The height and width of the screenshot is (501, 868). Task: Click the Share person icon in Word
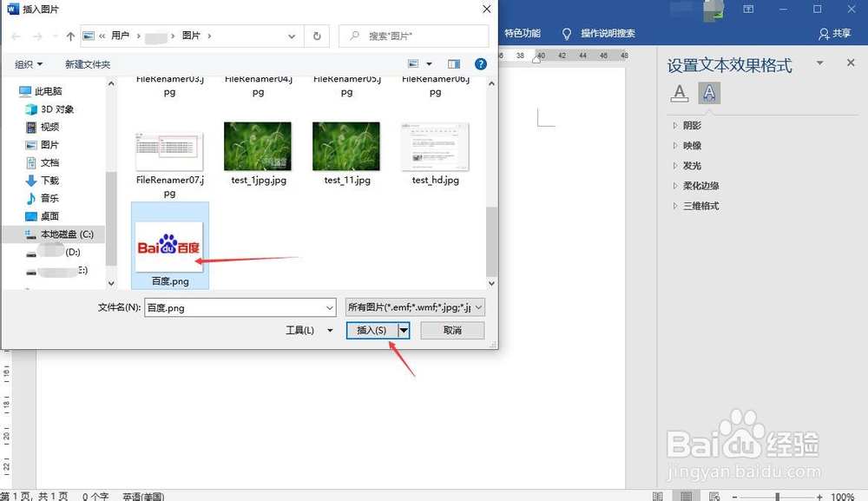click(824, 34)
